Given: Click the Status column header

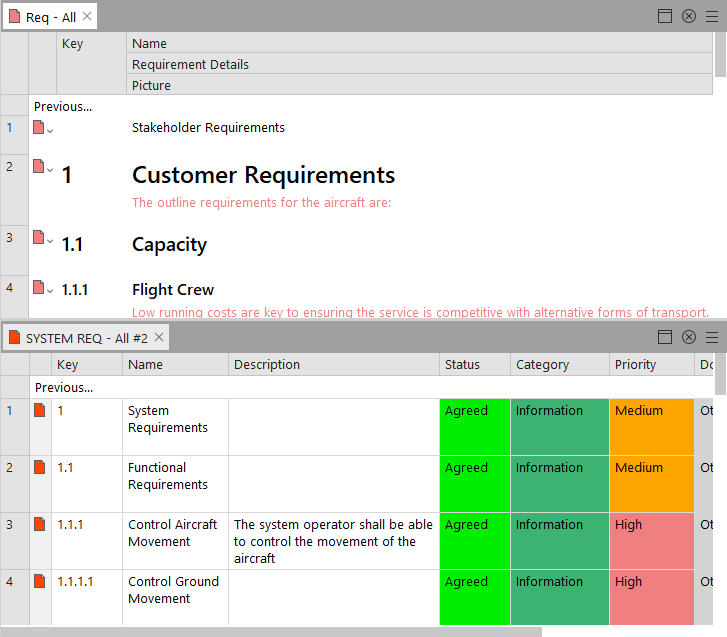Looking at the screenshot, I should pos(475,364).
